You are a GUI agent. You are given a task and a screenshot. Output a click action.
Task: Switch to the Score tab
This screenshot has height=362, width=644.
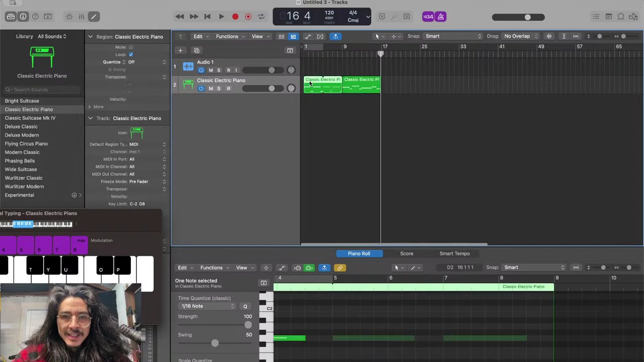(x=407, y=253)
